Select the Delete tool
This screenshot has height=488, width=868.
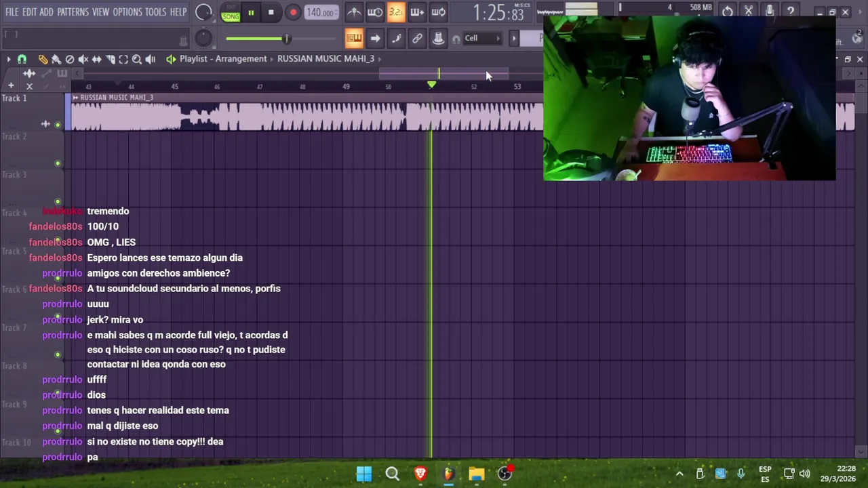pyautogui.click(x=69, y=60)
